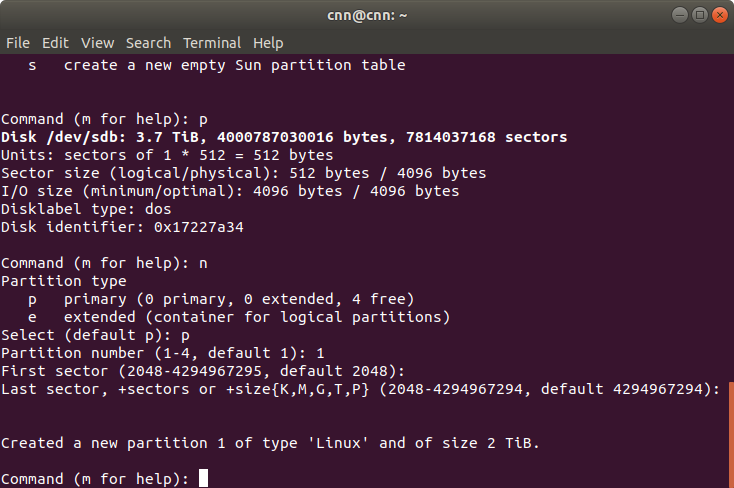
Task: Open the Help menu
Action: pyautogui.click(x=268, y=43)
